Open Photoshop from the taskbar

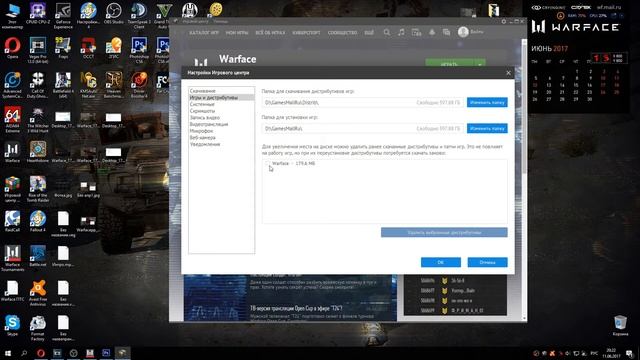(x=106, y=353)
